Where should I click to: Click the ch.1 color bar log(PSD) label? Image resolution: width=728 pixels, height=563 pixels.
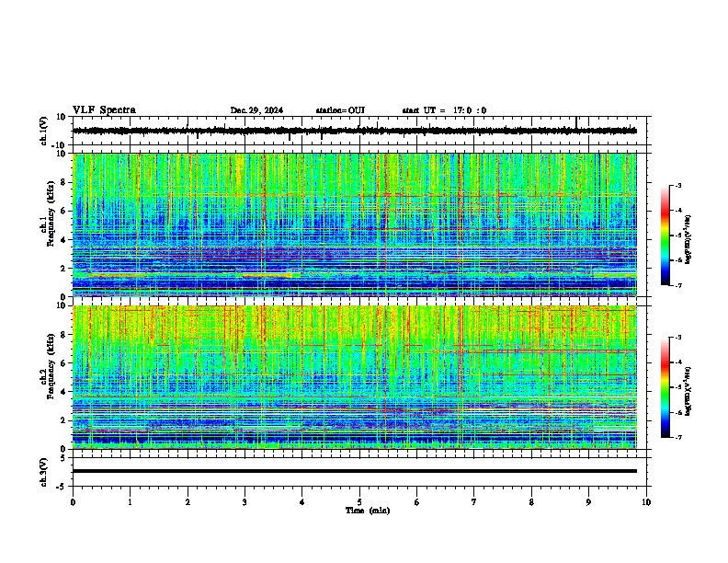(688, 239)
